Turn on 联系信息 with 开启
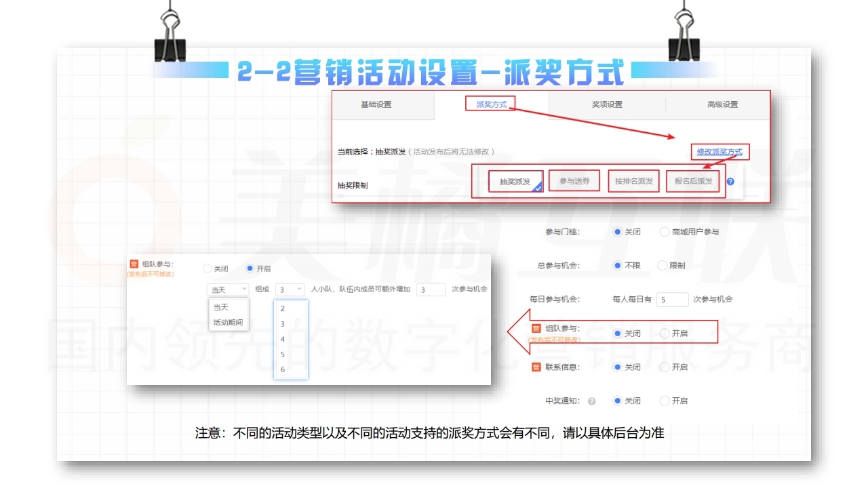868x488 pixels. click(x=665, y=367)
